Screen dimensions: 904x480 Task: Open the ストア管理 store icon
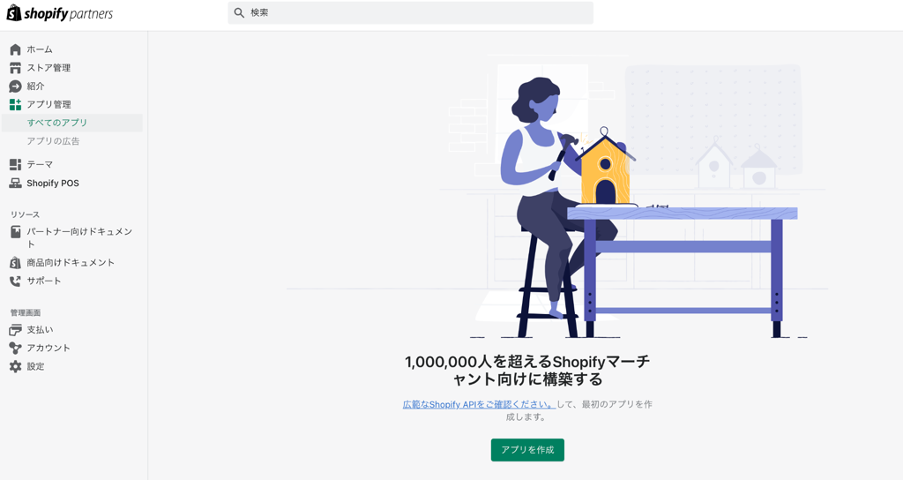pyautogui.click(x=16, y=68)
